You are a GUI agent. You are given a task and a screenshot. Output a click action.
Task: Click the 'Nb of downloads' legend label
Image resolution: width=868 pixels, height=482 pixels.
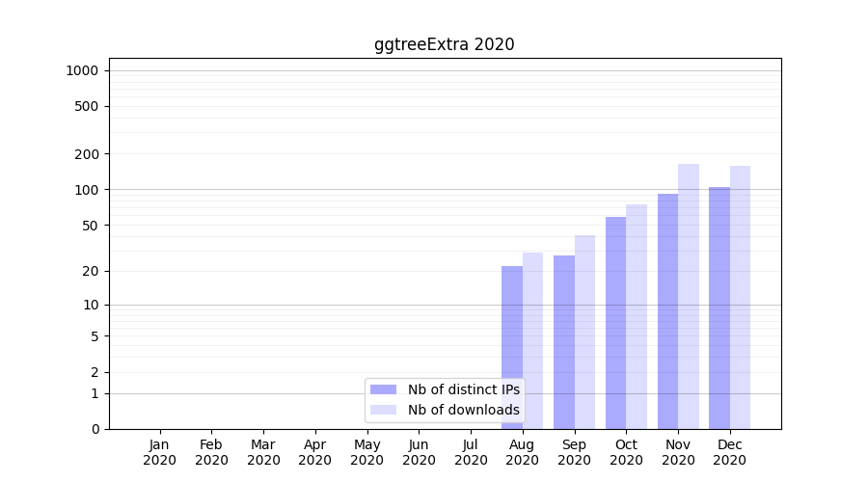(463, 410)
